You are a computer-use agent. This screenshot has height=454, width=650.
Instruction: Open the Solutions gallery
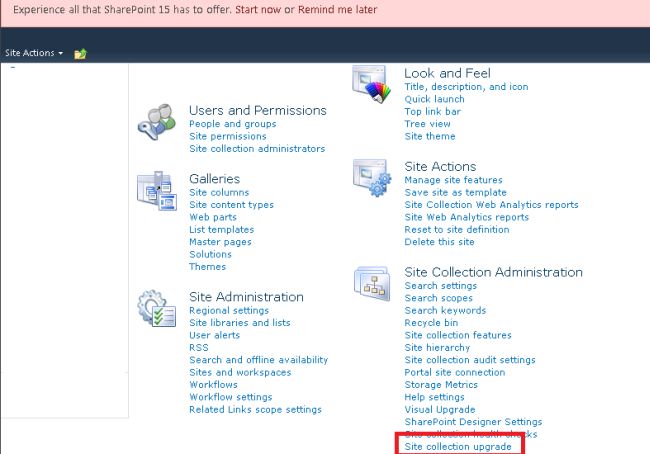point(210,254)
